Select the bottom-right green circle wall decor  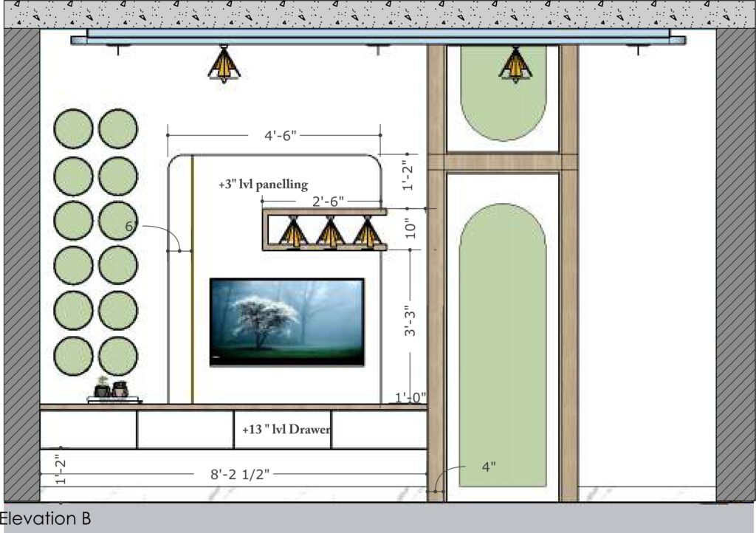118,356
